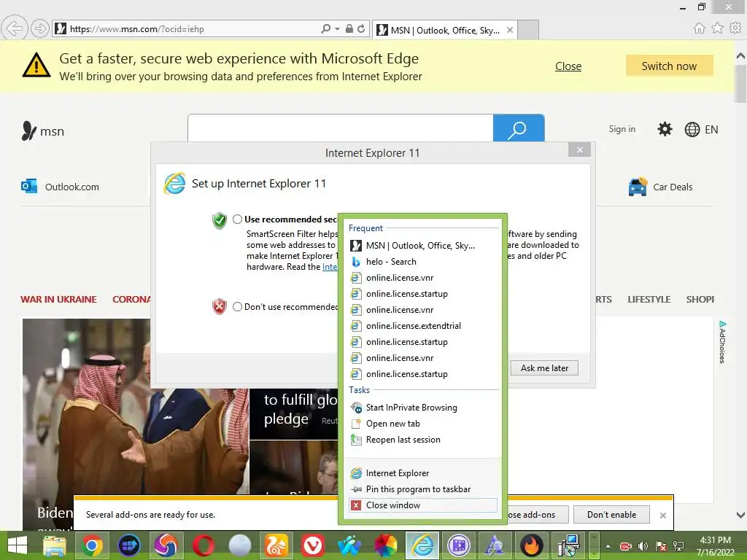747x560 pixels.
Task: Select helo - Search jump list entry
Action: click(424, 262)
